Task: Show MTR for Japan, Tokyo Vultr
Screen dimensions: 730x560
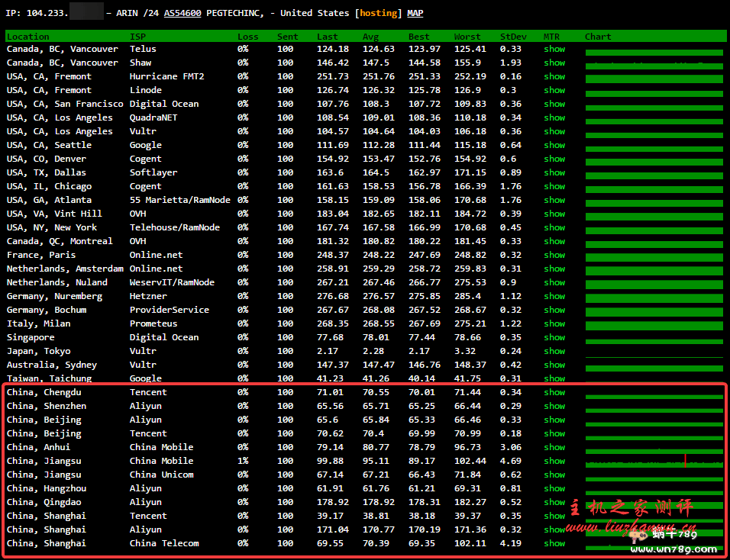Action: pos(554,351)
